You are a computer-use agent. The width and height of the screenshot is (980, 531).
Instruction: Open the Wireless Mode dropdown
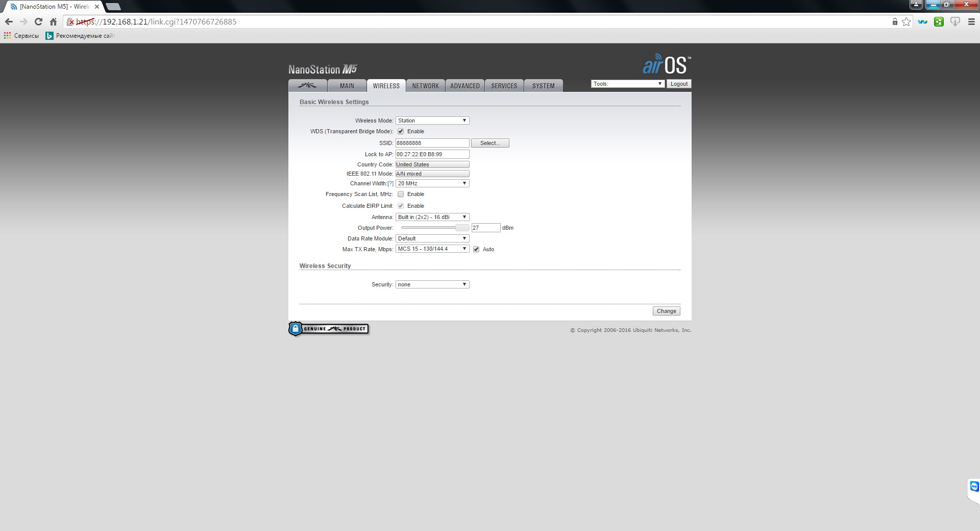pyautogui.click(x=432, y=120)
